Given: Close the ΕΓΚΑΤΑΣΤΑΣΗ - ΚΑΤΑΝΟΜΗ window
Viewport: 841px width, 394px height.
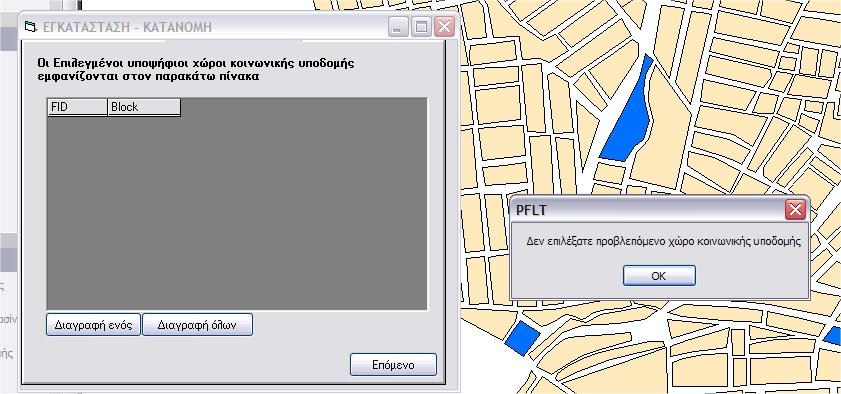Looking at the screenshot, I should tap(445, 27).
